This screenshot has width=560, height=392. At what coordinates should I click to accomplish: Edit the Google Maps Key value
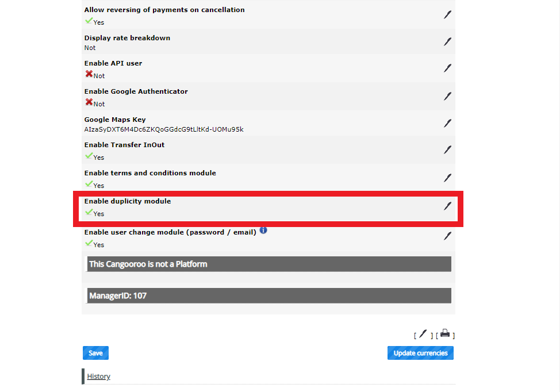pyautogui.click(x=447, y=124)
